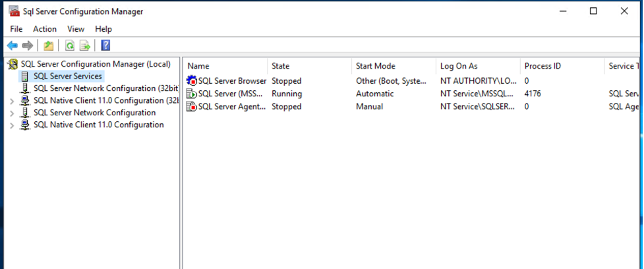Select the SQL Server Agent... service name
Screen dimensions: 644x269
[232, 106]
